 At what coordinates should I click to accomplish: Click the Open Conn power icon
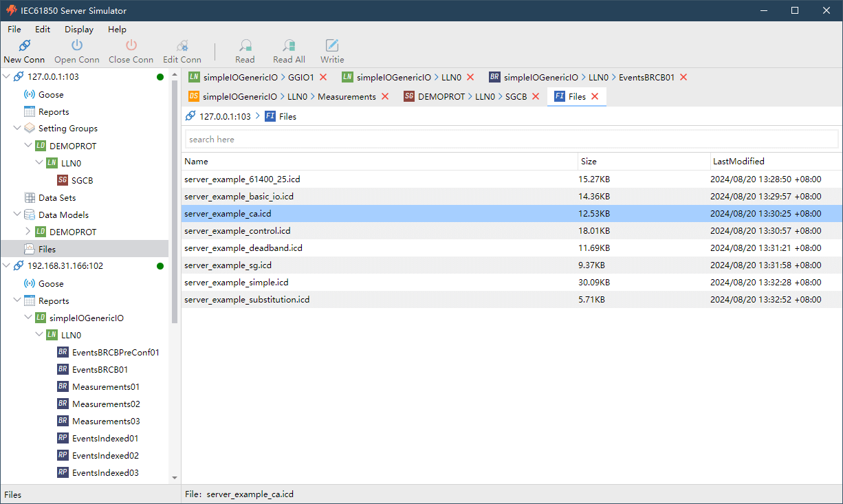77,45
